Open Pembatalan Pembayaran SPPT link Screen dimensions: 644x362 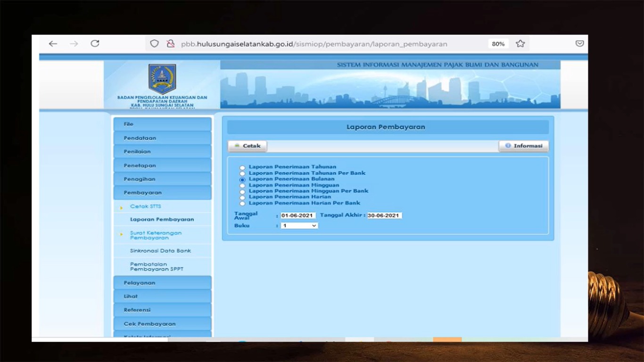point(157,267)
